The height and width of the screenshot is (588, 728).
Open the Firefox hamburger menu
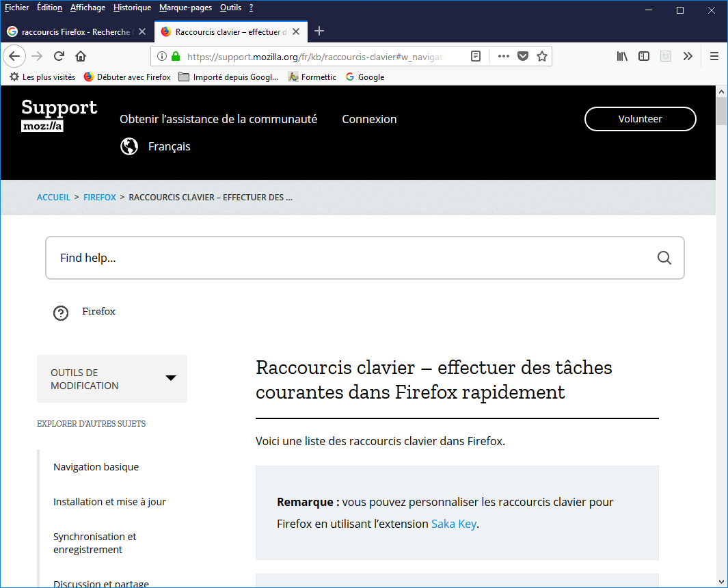point(714,56)
